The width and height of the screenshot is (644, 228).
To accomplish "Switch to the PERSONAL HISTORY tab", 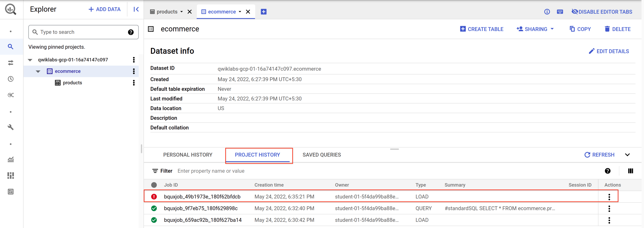I will tap(188, 155).
